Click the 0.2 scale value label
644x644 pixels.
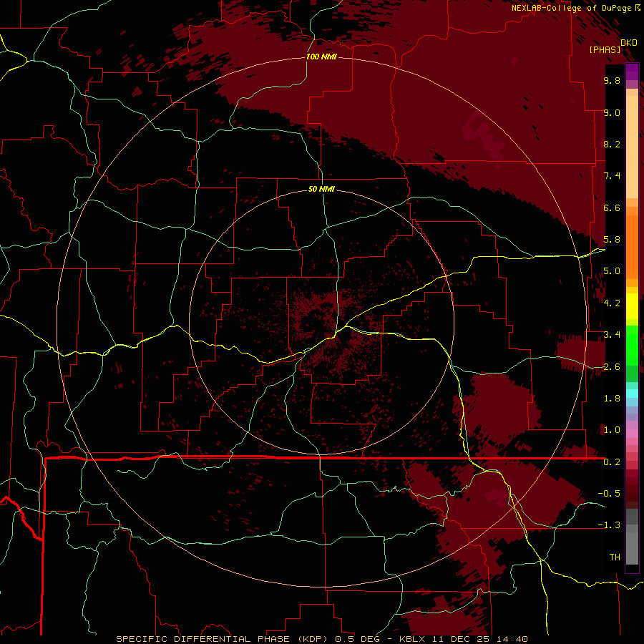pyautogui.click(x=612, y=462)
